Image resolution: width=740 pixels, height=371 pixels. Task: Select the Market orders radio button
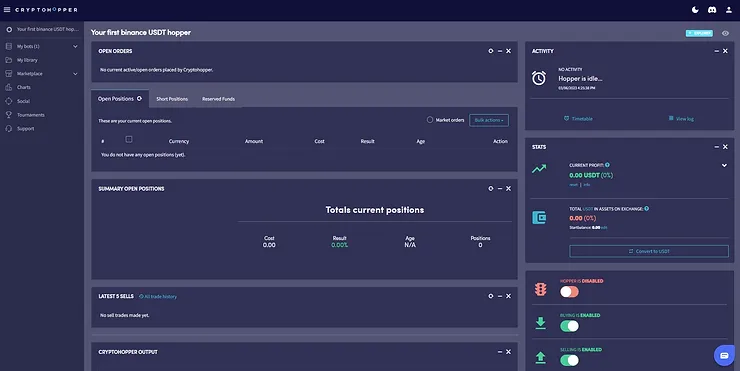coord(430,120)
